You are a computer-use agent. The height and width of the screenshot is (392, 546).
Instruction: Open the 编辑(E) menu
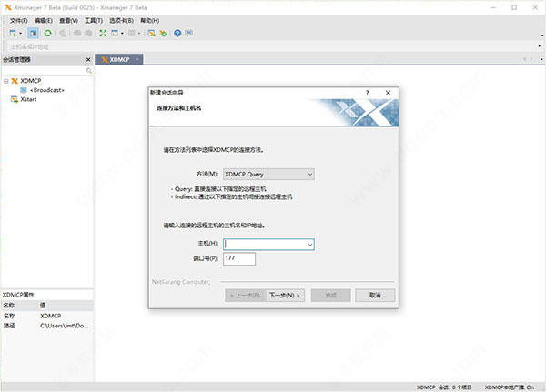(x=43, y=21)
